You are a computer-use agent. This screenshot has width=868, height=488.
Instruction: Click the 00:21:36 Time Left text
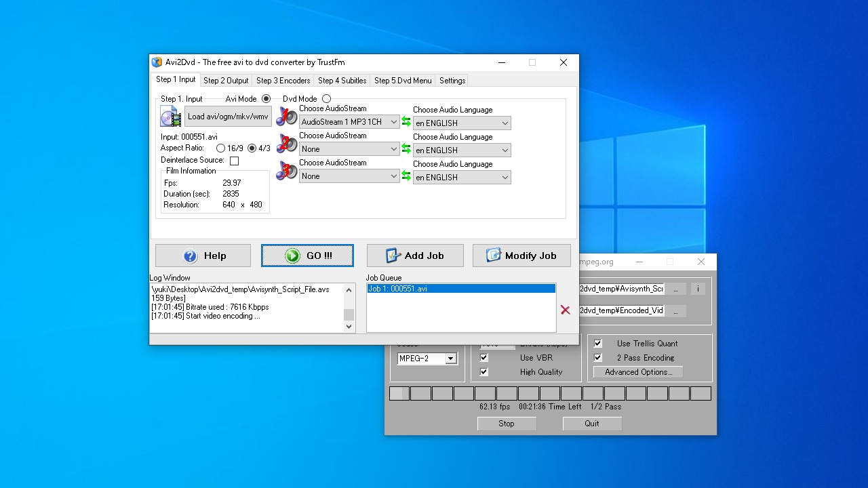550,407
